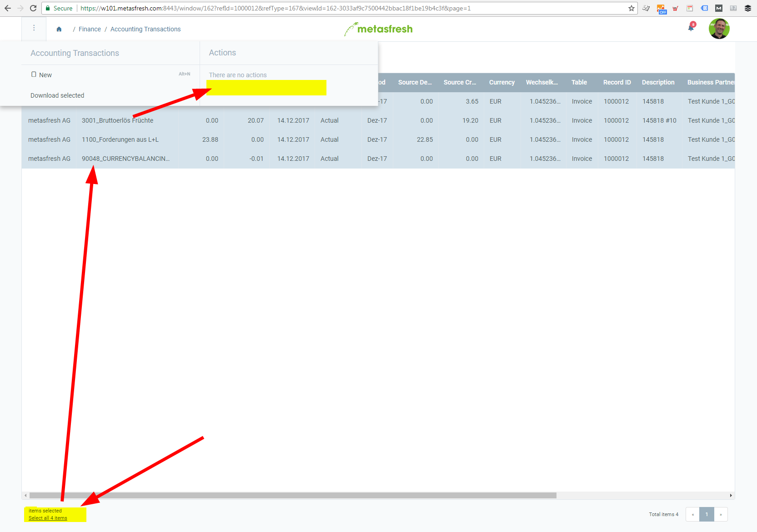Open the notification bell with 8 alerts
Viewport: 757px width, 532px height.
tap(690, 27)
